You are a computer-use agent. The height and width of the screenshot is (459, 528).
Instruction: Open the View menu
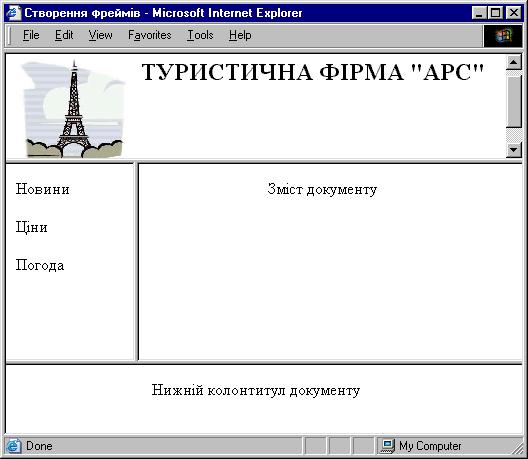coord(100,35)
